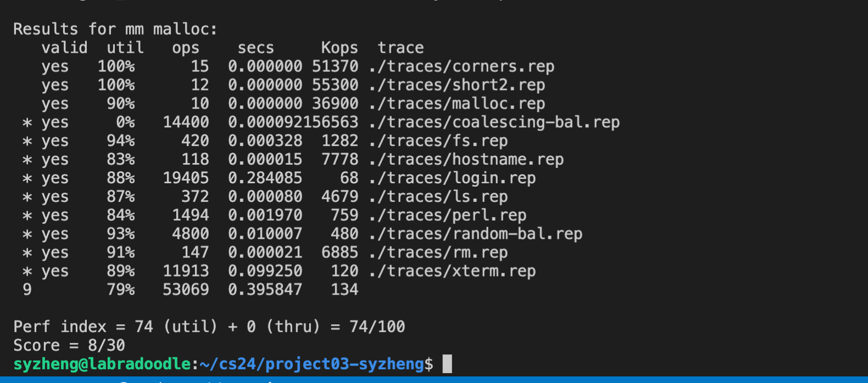The width and height of the screenshot is (868, 383).
Task: Click the 'Results for mm malloc:' heading line
Action: point(115,29)
